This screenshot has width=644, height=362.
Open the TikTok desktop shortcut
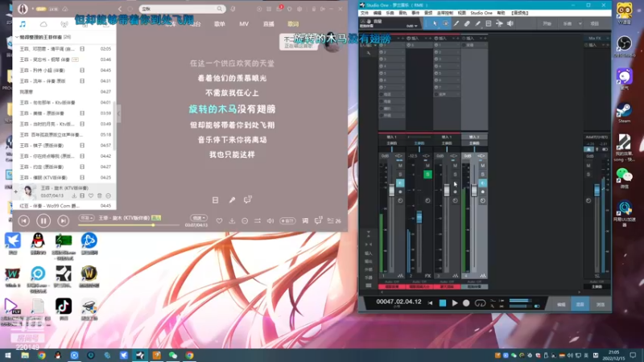pyautogui.click(x=64, y=309)
